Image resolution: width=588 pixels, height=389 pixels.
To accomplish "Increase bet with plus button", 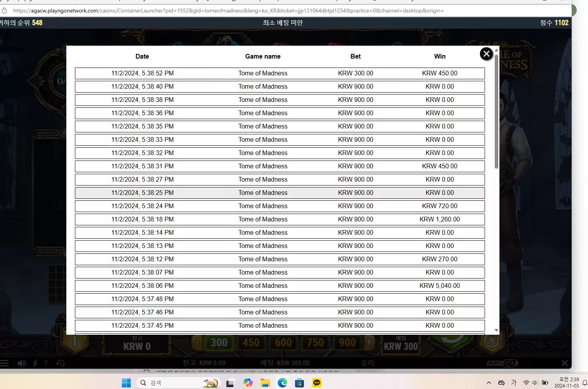I will click(x=369, y=343).
